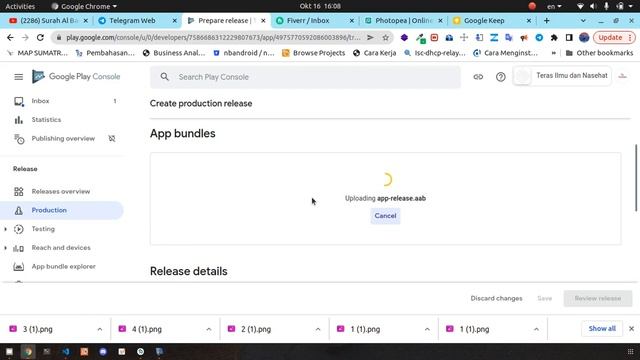Open the Cara Kerja bookmark
Viewport: 640px width, 360px height.
click(x=375, y=53)
